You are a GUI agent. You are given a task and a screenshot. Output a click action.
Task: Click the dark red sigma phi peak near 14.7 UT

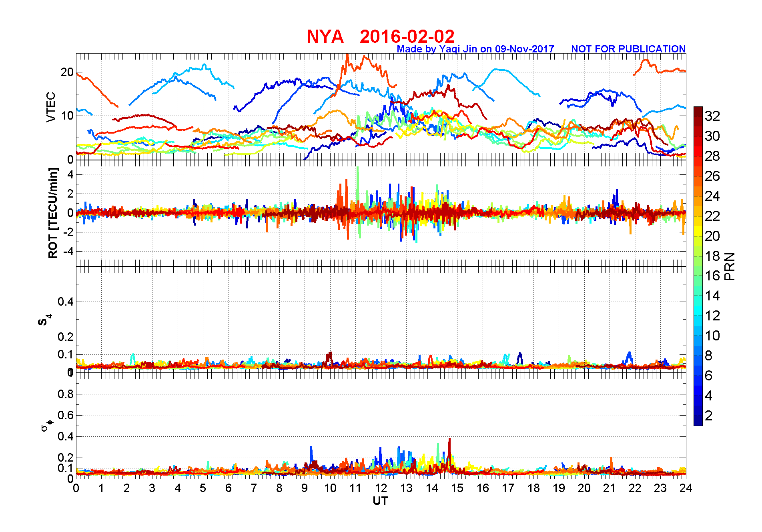coord(449,450)
